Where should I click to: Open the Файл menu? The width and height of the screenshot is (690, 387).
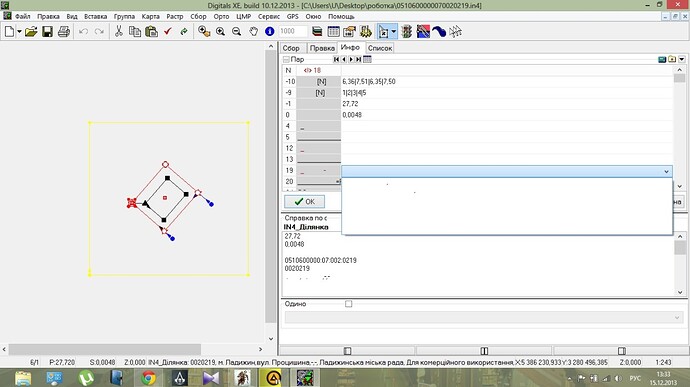(22, 16)
